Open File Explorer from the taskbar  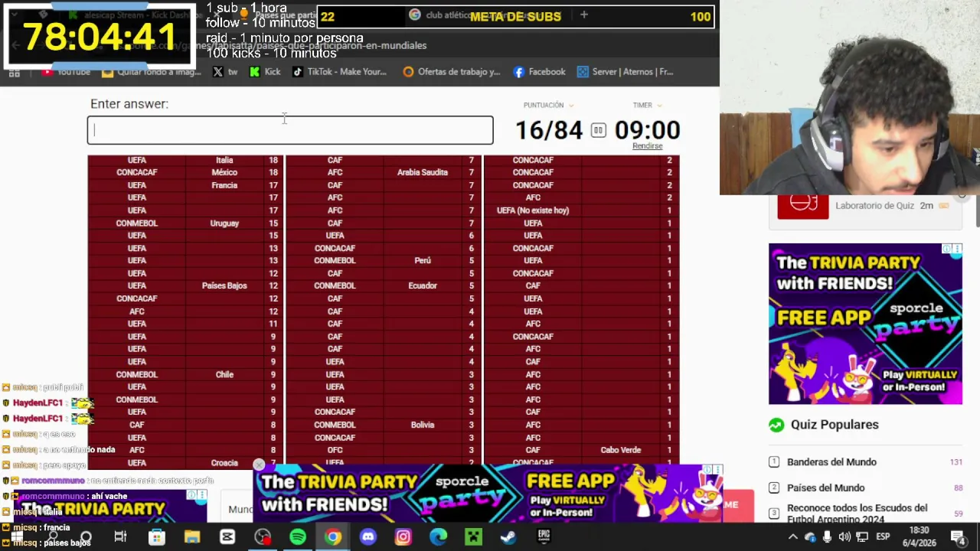191,537
